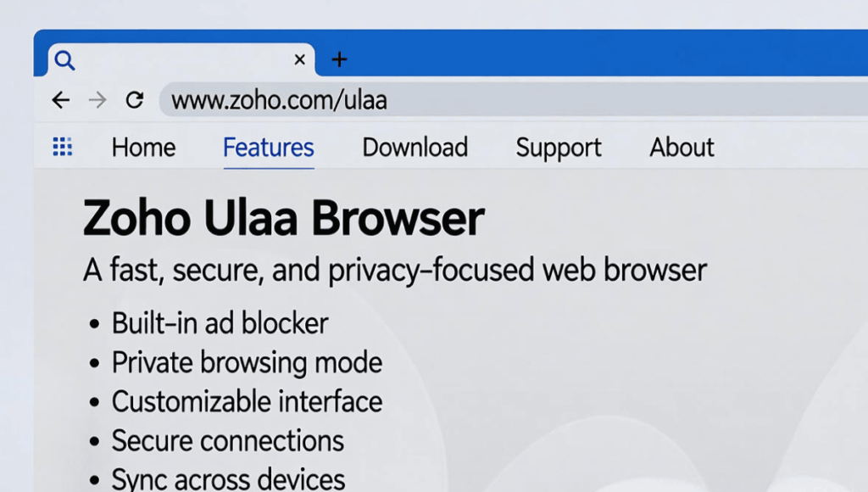Select the Features tab
868x492 pixels.
click(268, 148)
